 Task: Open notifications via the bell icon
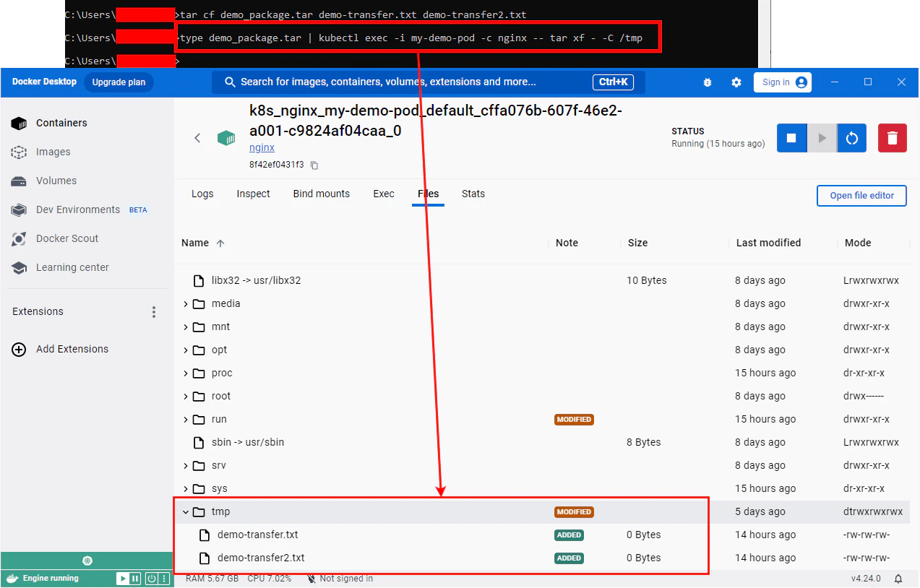click(x=898, y=578)
